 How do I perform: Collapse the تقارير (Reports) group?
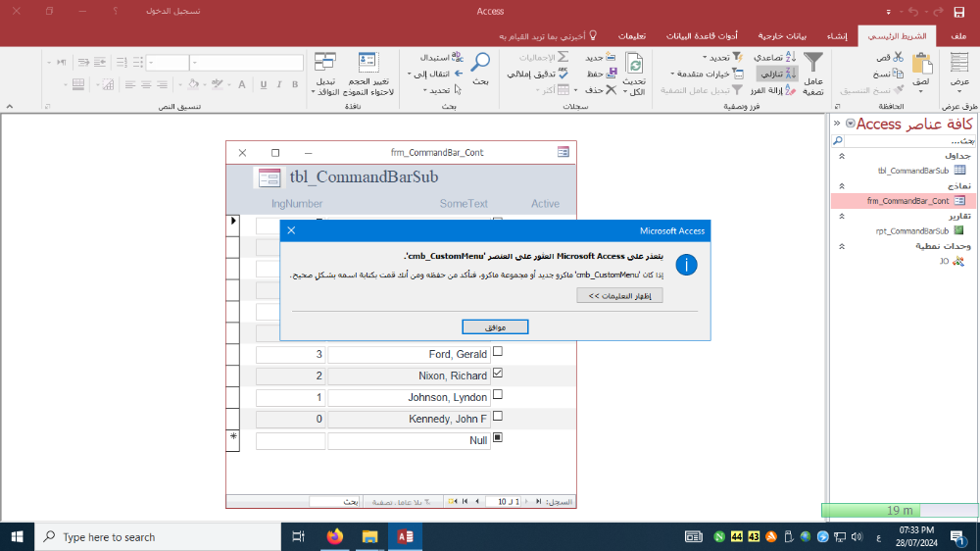841,216
